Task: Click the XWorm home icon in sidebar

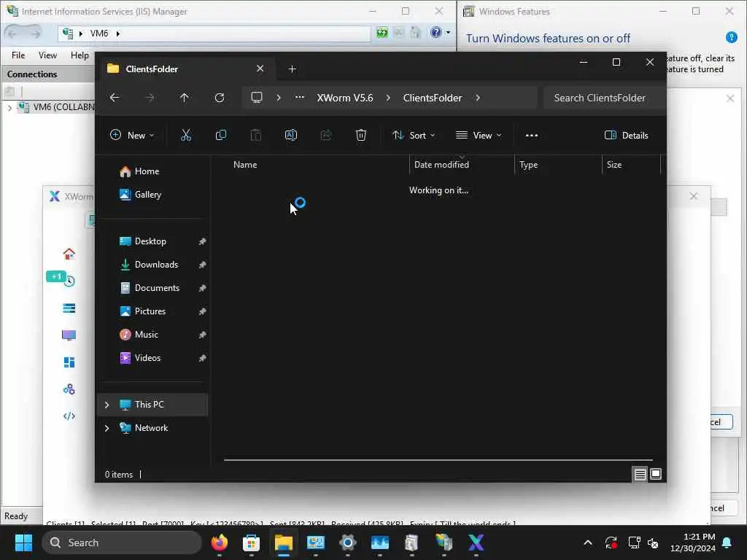Action: pyautogui.click(x=69, y=254)
